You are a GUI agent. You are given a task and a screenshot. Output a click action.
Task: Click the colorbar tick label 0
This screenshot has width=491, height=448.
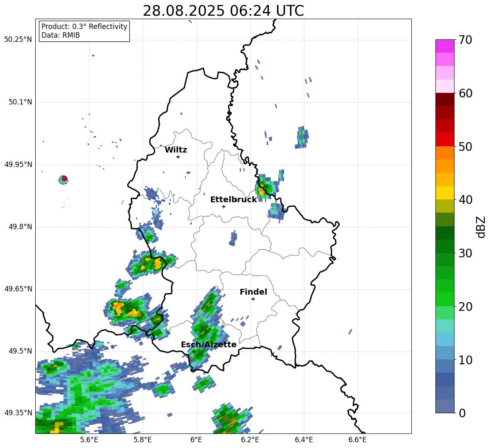pyautogui.click(x=462, y=413)
